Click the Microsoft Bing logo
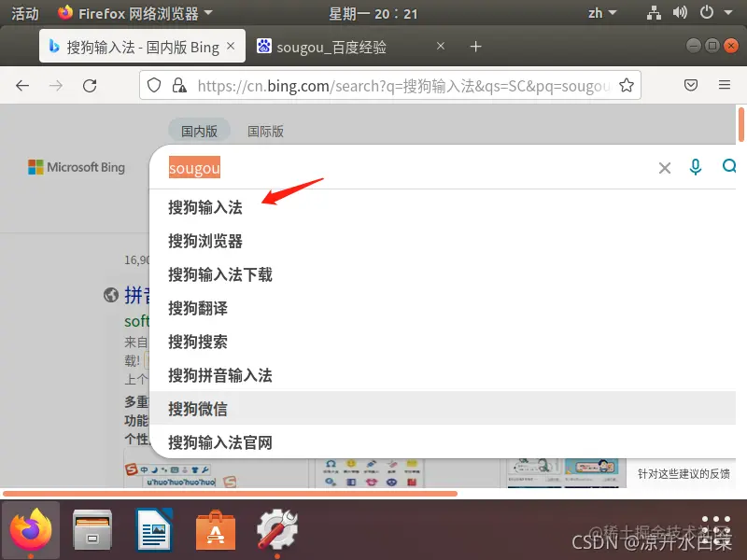 point(77,167)
